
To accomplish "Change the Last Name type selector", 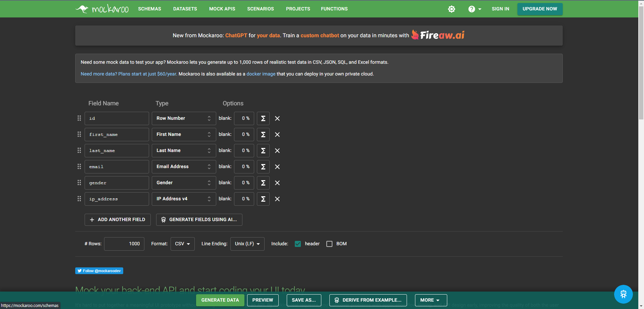I will click(x=184, y=151).
